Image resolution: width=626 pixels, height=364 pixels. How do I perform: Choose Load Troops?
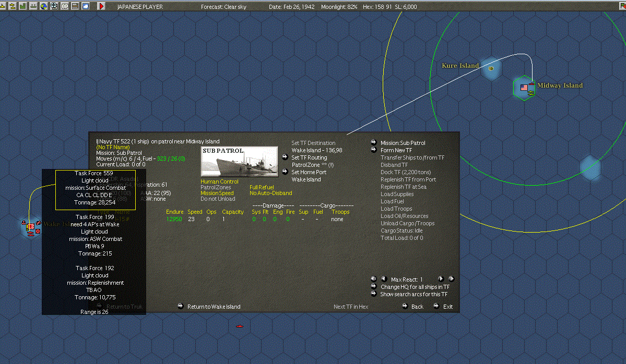tap(396, 209)
